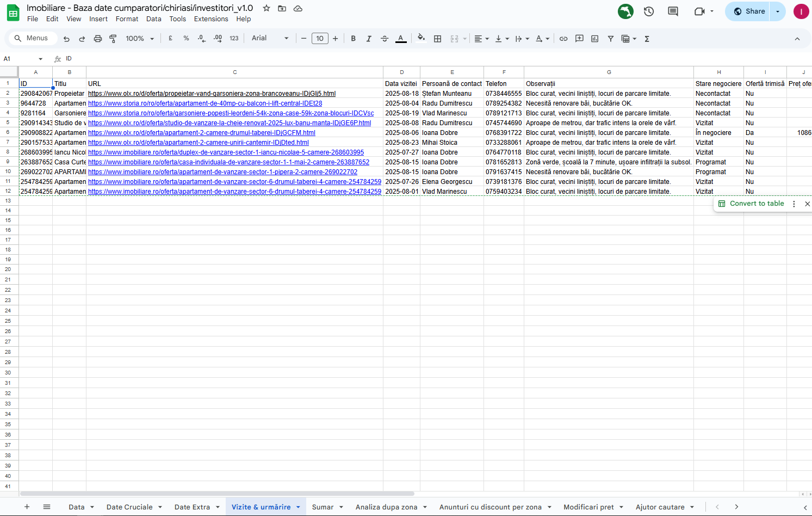Toggle strikethrough formatting
Viewport: 812px width, 516px height.
(385, 39)
